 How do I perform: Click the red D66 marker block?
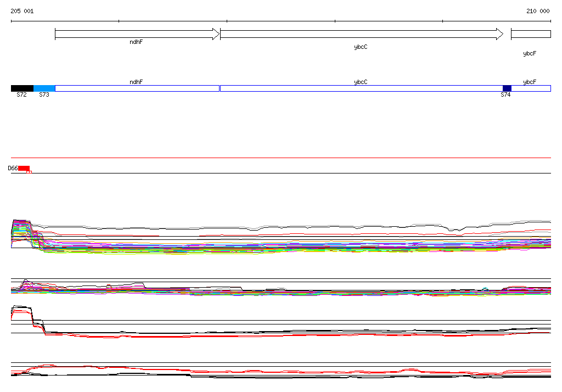pyautogui.click(x=24, y=168)
